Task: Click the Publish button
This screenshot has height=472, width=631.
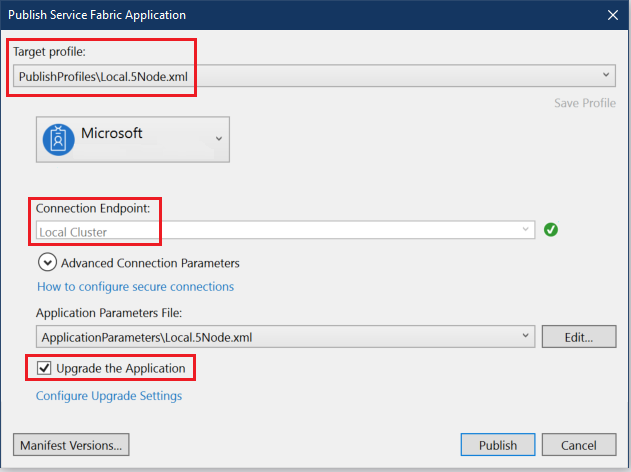Action: point(498,445)
